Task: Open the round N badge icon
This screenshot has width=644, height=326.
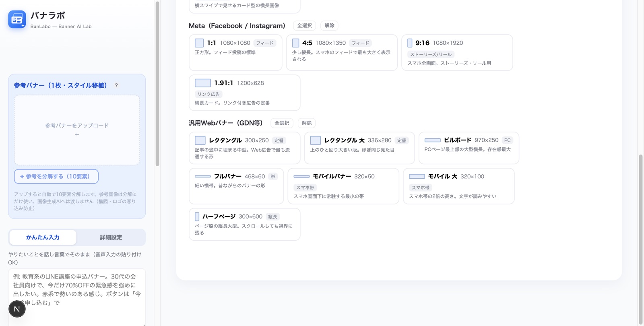Action: click(17, 309)
